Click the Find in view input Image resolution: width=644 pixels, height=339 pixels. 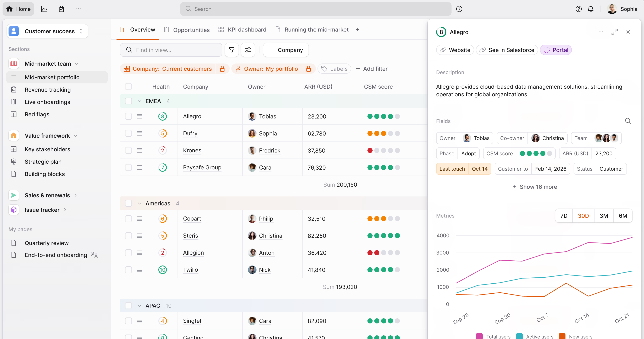pos(171,50)
